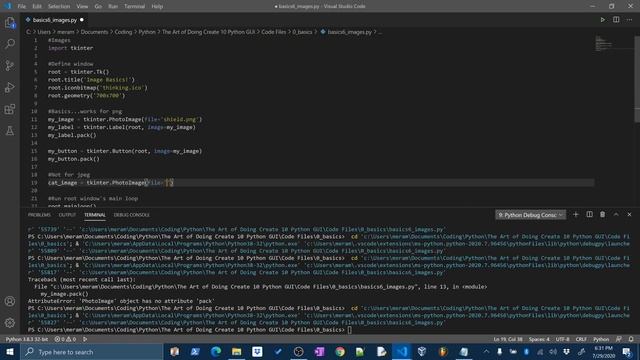Open the Windows Start menu

coord(10,352)
